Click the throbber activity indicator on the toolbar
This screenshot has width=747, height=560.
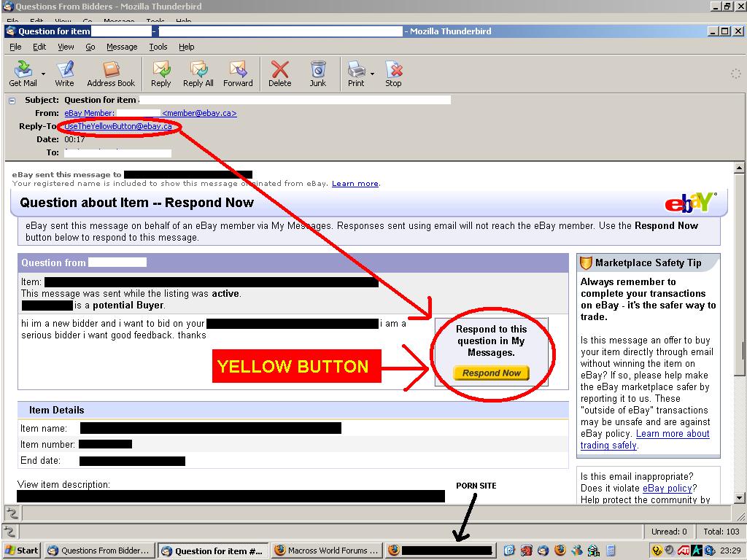tap(735, 74)
